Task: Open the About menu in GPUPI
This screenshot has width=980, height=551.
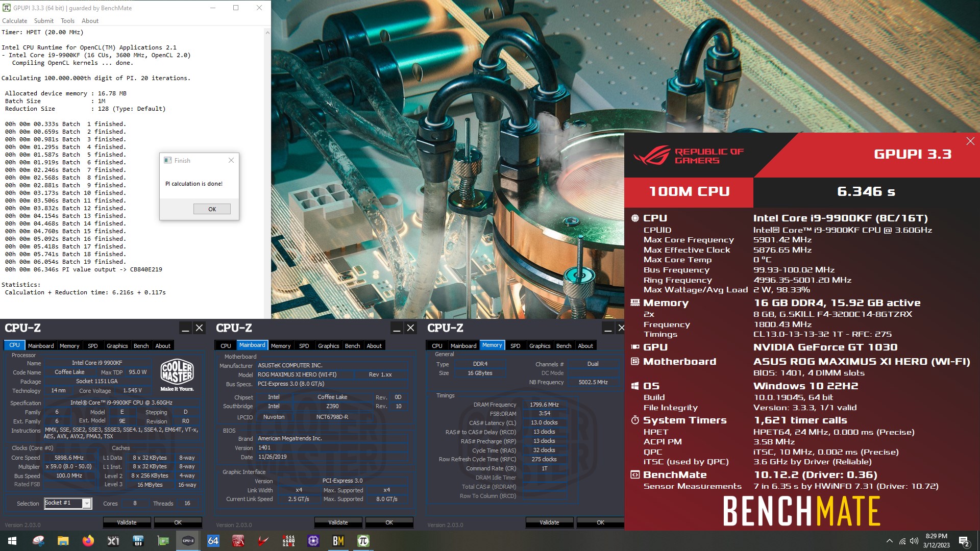Action: (90, 21)
